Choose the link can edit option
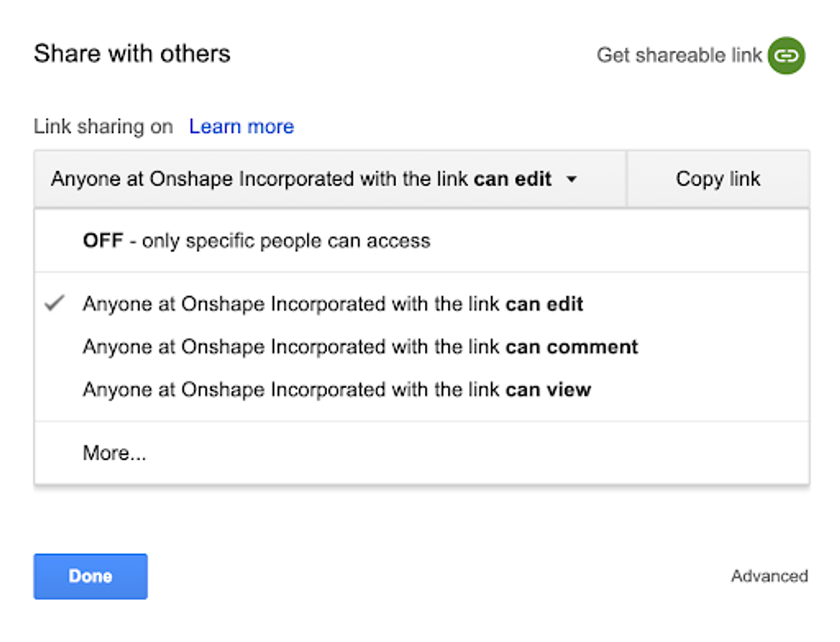This screenshot has height=642, width=840. click(x=332, y=304)
